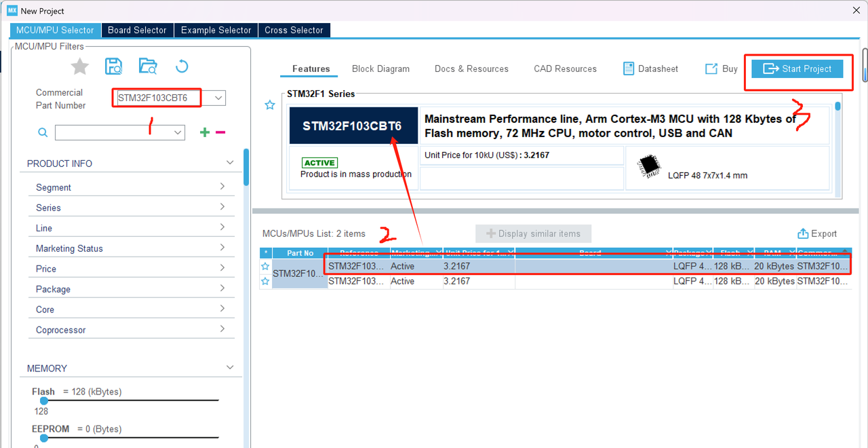
Task: Open the Cross Selector tab
Action: 294,30
